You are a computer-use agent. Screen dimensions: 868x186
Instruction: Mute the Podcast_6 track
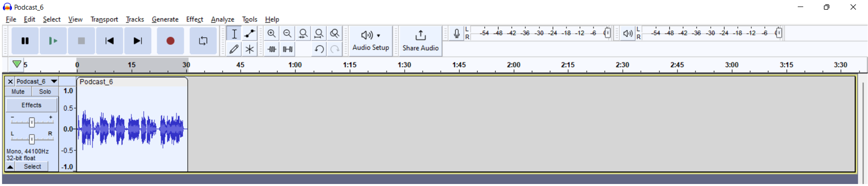point(18,92)
